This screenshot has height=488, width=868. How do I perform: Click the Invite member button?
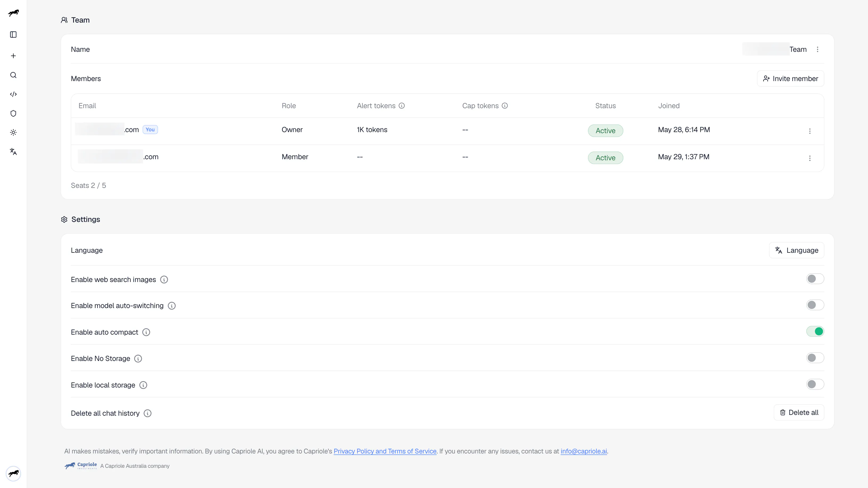point(791,78)
